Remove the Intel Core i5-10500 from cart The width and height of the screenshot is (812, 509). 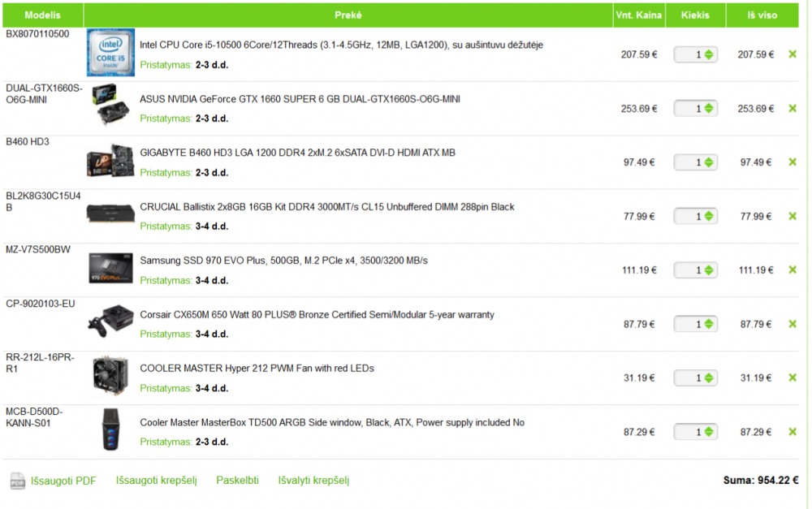tap(793, 54)
